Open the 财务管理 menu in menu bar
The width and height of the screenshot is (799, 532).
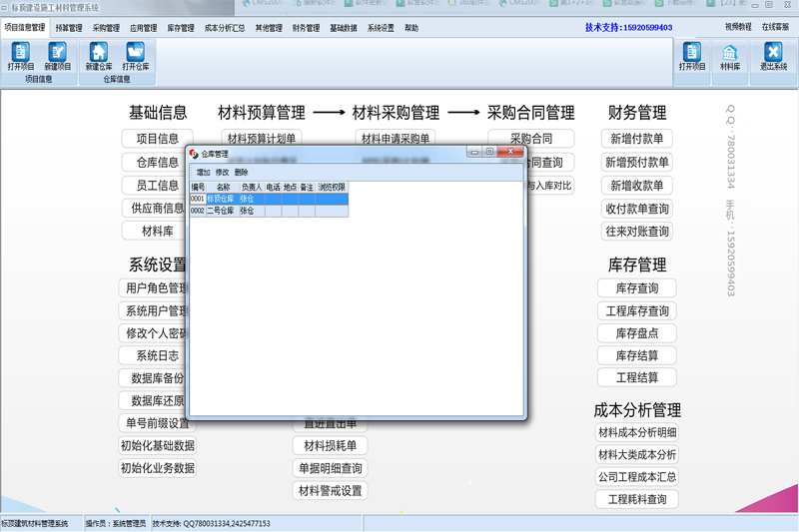pos(306,28)
